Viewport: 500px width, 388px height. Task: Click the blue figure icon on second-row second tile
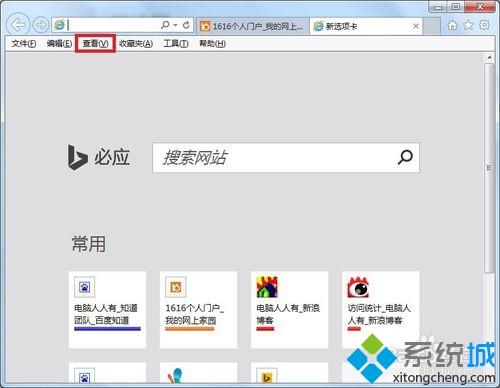pyautogui.click(x=176, y=375)
